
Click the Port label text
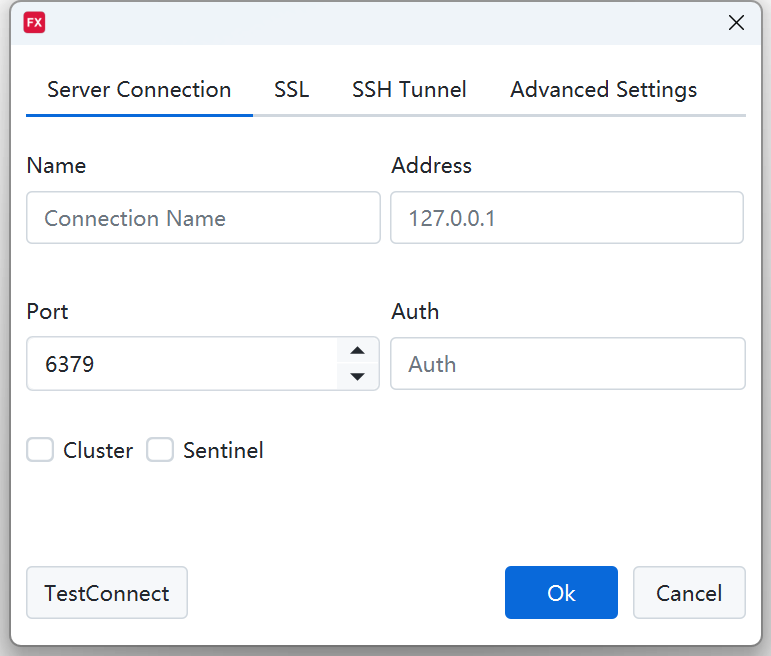coord(47,312)
